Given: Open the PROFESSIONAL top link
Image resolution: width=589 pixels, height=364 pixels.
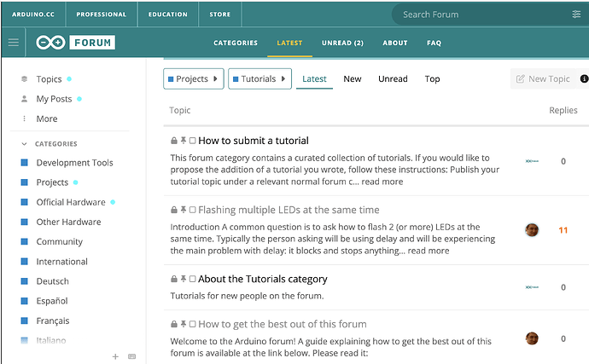Looking at the screenshot, I should coord(102,14).
